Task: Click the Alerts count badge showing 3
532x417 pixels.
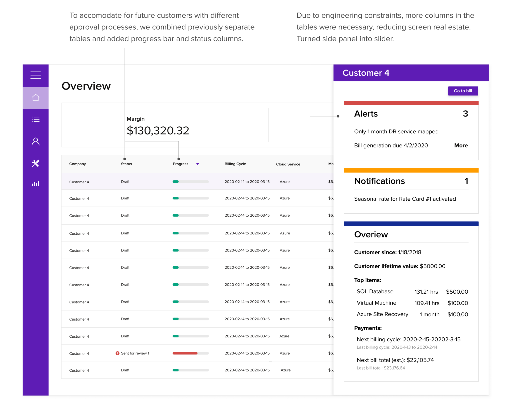Action: 466,114
